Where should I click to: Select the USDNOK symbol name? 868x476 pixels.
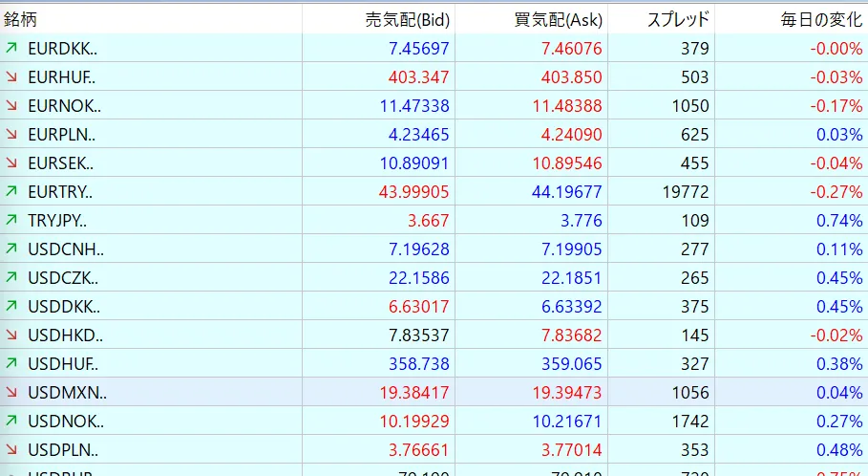point(66,422)
